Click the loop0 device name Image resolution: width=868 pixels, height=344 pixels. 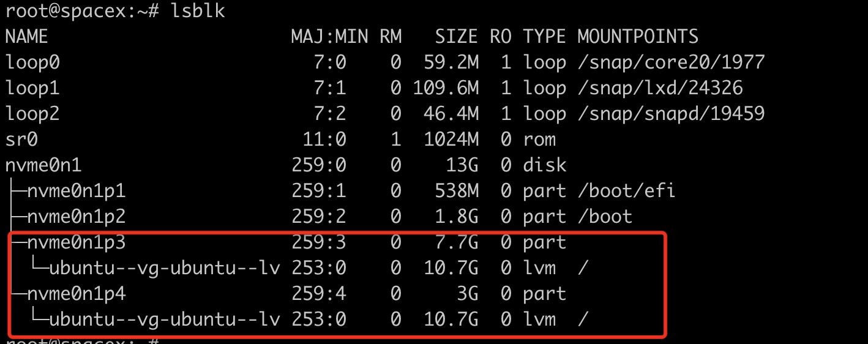point(32,62)
